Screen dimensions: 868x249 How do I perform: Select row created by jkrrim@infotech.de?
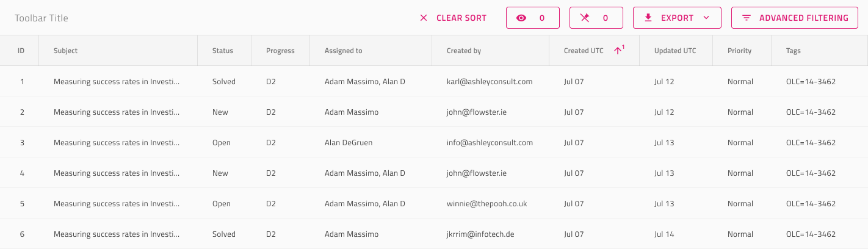tap(434, 234)
